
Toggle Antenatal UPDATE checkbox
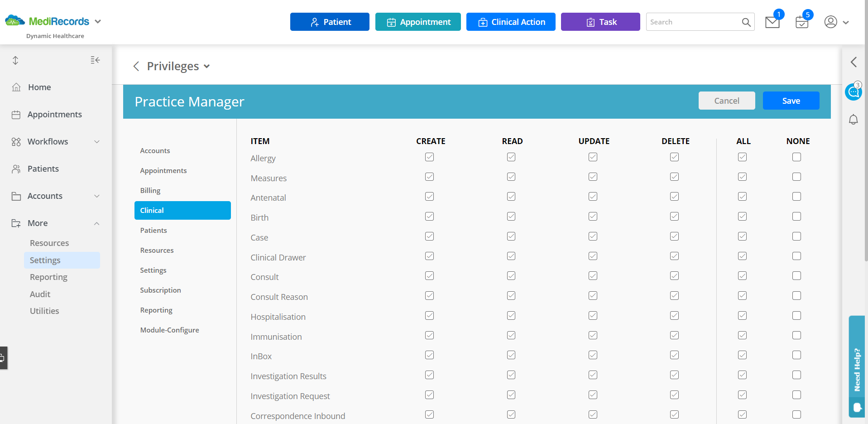coord(593,197)
